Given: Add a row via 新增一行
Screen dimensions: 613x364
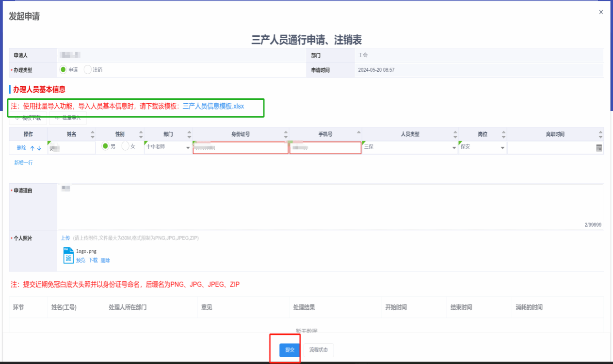Looking at the screenshot, I should 23,163.
